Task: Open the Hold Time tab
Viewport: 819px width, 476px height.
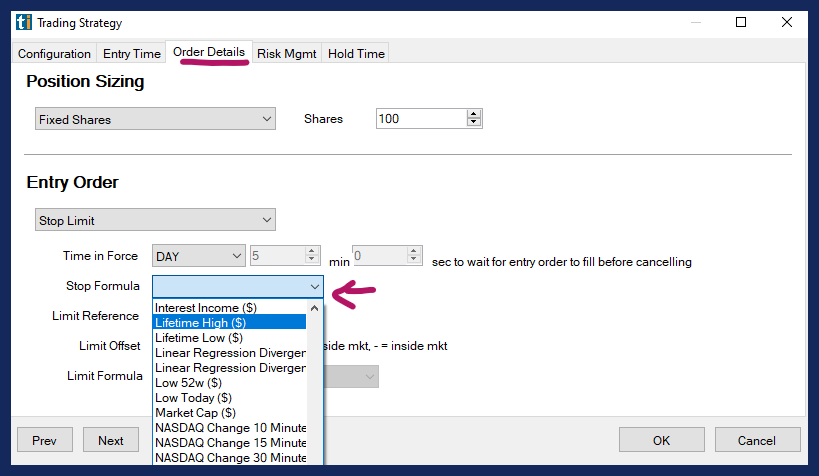Action: [x=356, y=54]
